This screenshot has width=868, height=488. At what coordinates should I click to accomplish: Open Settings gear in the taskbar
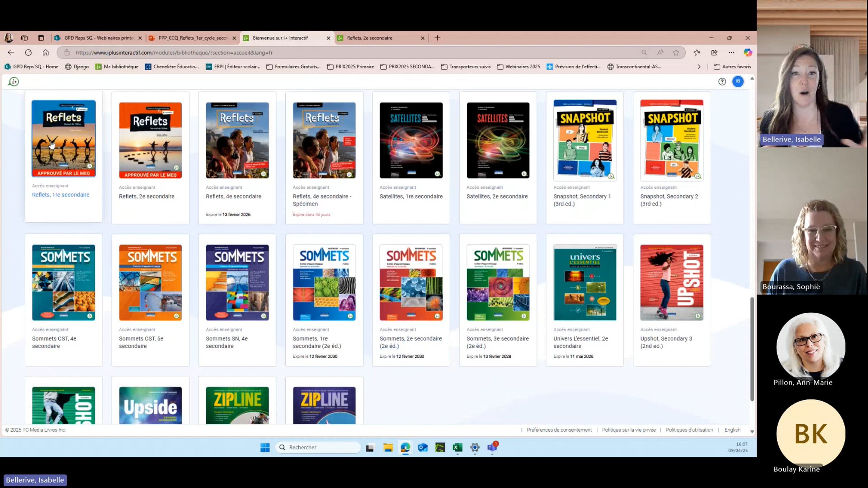pos(475,448)
